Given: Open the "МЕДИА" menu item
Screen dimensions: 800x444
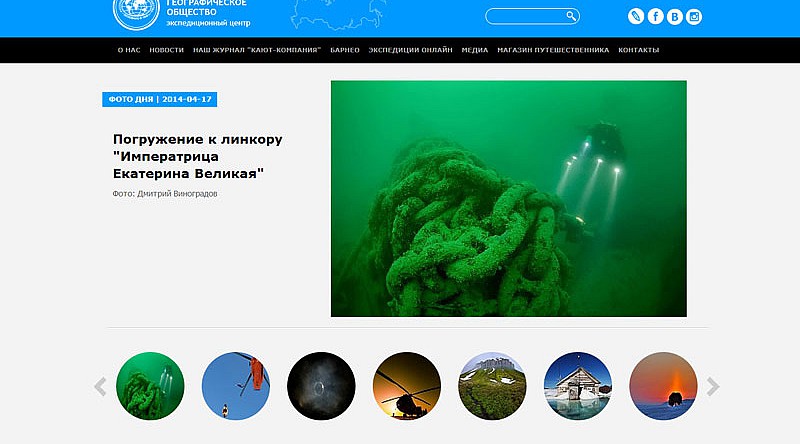Looking at the screenshot, I should click(x=474, y=50).
